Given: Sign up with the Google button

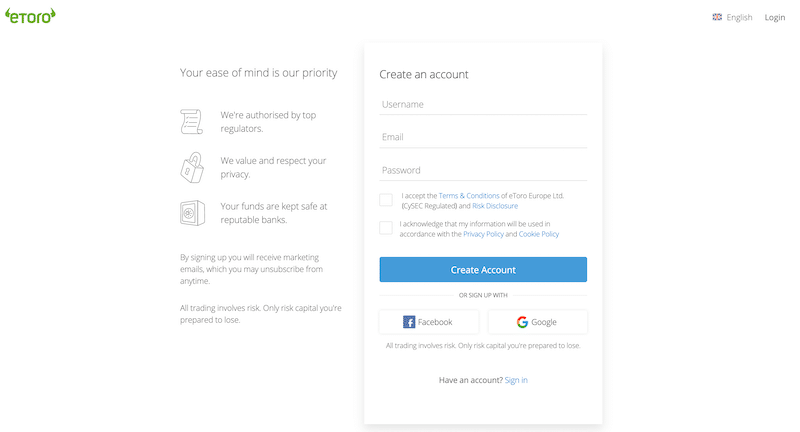Looking at the screenshot, I should coord(537,322).
